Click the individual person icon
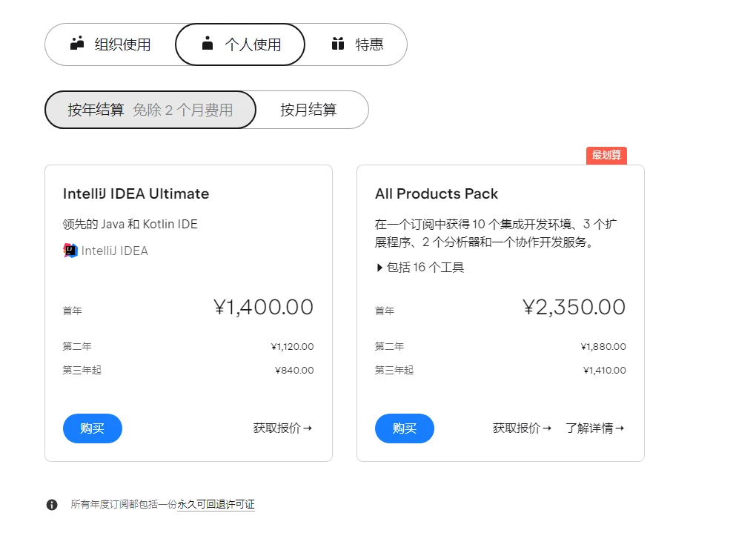The height and width of the screenshot is (533, 756). point(208,44)
